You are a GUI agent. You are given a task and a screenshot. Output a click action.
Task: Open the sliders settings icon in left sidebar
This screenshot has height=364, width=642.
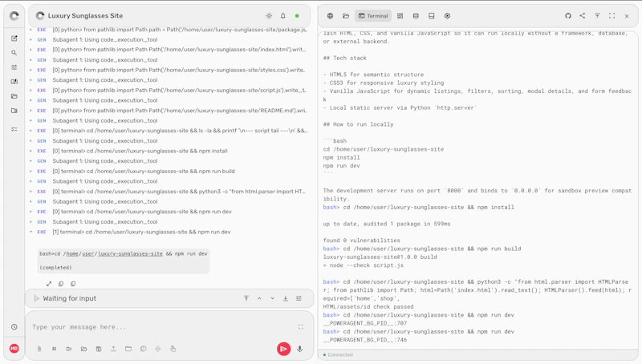tap(14, 67)
